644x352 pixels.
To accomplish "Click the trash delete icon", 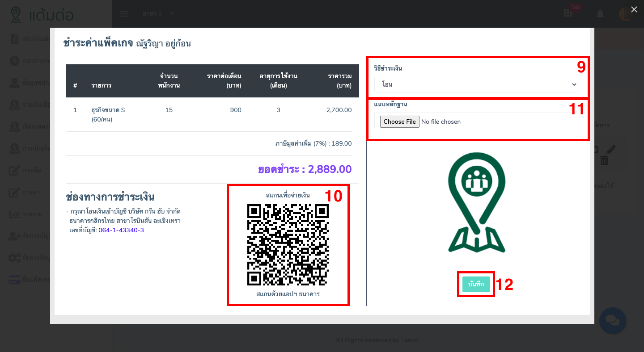I will (604, 161).
